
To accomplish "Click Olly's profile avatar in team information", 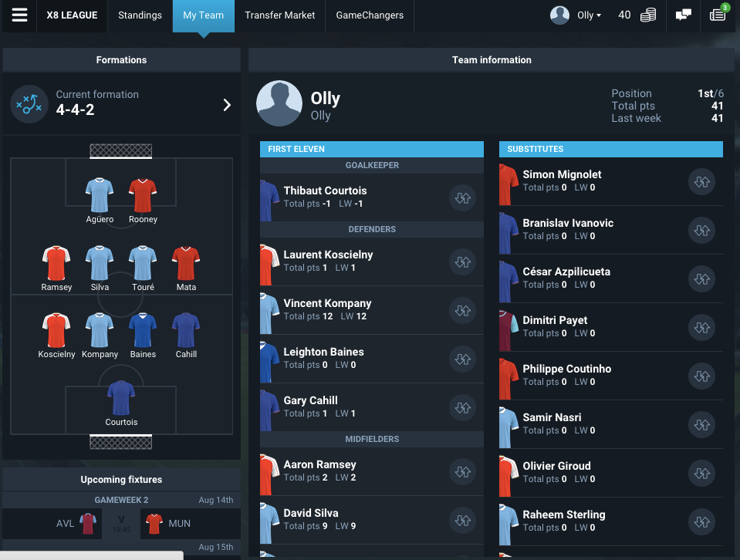I will 279,103.
